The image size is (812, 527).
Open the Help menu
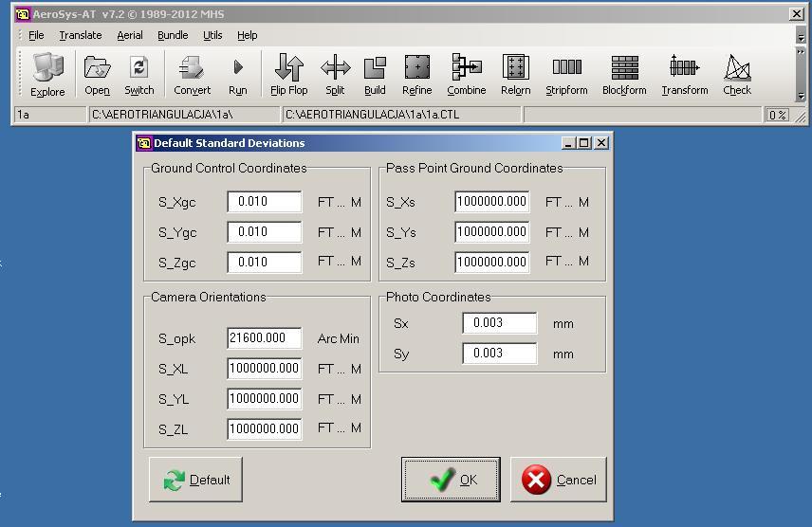[x=247, y=35]
